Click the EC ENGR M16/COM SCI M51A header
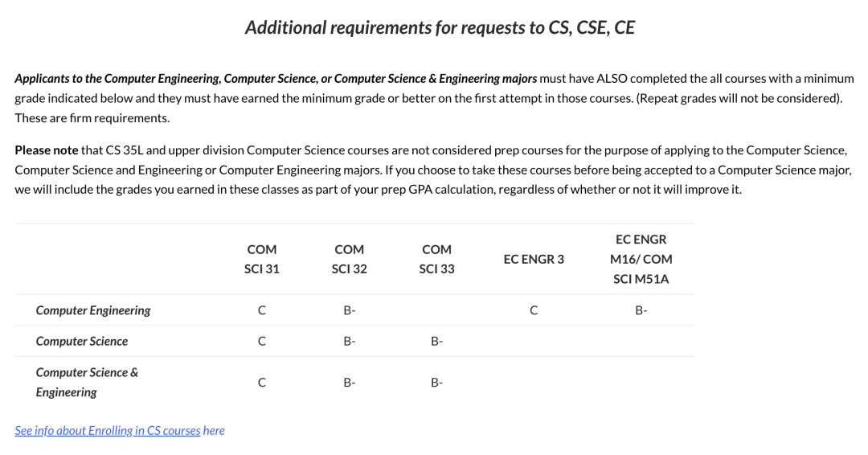Viewport: 868px width, 455px height. pyautogui.click(x=641, y=259)
